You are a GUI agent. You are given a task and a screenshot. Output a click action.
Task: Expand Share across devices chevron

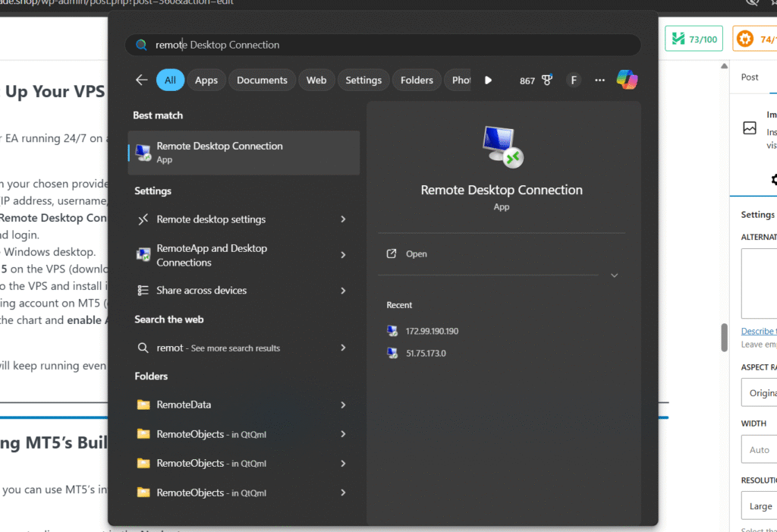pyautogui.click(x=343, y=291)
